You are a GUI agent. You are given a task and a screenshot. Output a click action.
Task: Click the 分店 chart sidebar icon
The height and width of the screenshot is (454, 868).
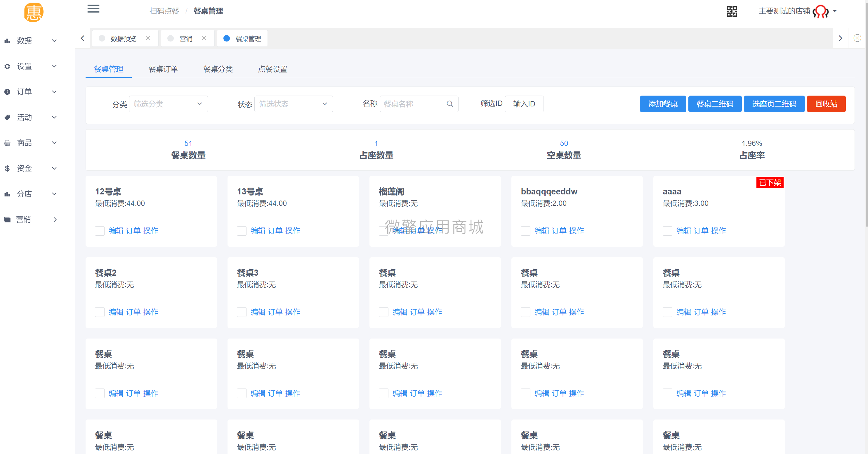click(x=7, y=194)
